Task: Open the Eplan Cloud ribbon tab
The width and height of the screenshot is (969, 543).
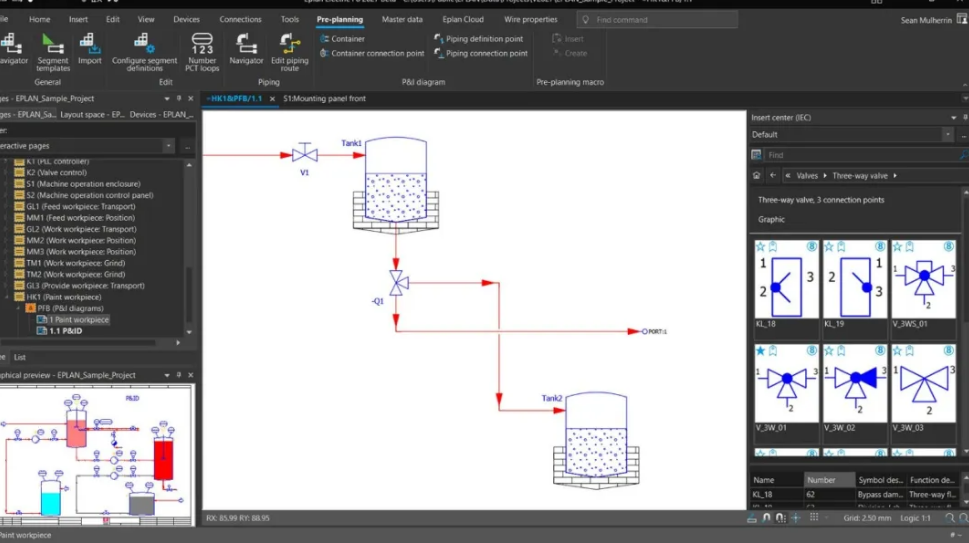Action: pyautogui.click(x=463, y=19)
